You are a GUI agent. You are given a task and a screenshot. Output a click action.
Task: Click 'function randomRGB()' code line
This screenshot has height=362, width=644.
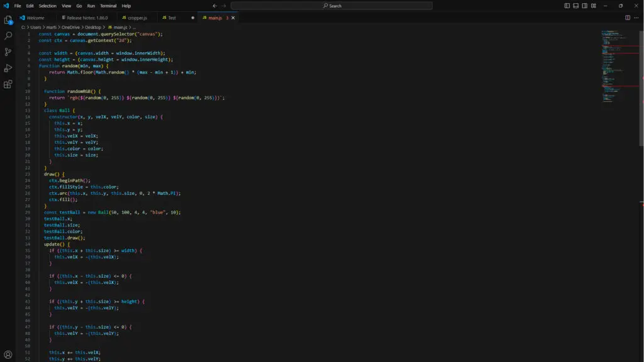coord(72,91)
